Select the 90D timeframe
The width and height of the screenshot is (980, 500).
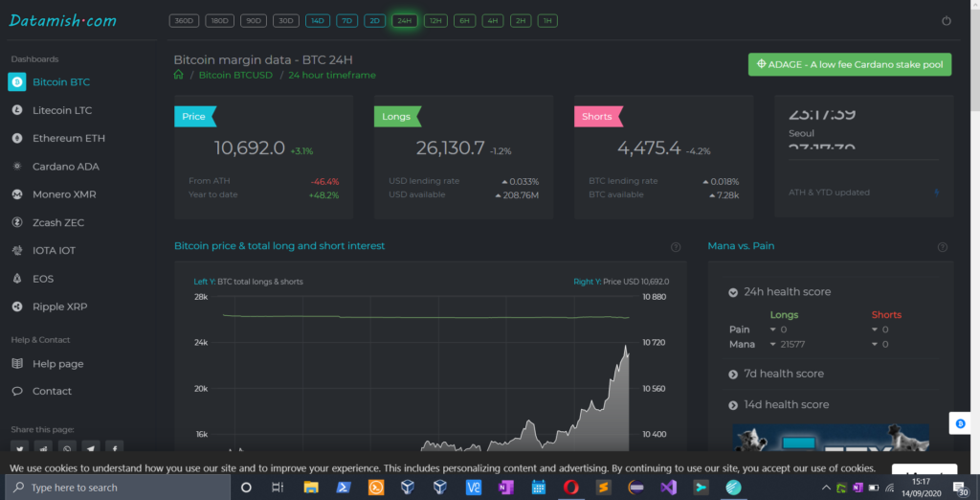point(253,21)
